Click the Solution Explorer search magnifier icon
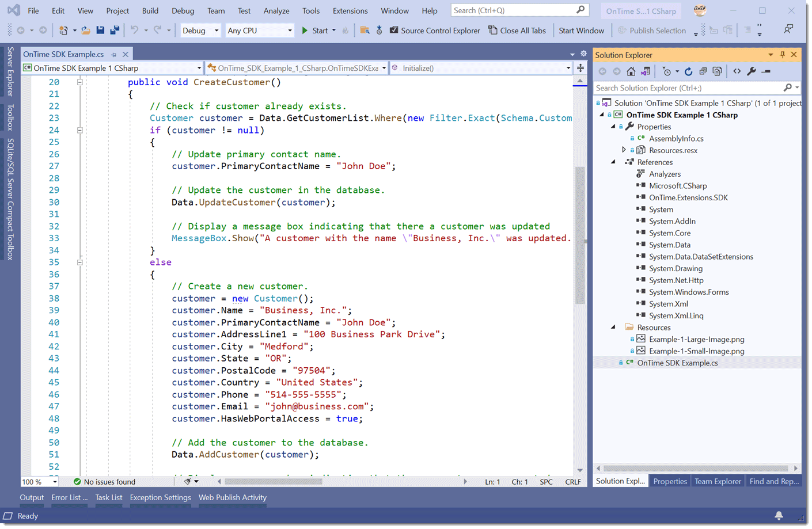The width and height of the screenshot is (812, 529). pyautogui.click(x=787, y=87)
